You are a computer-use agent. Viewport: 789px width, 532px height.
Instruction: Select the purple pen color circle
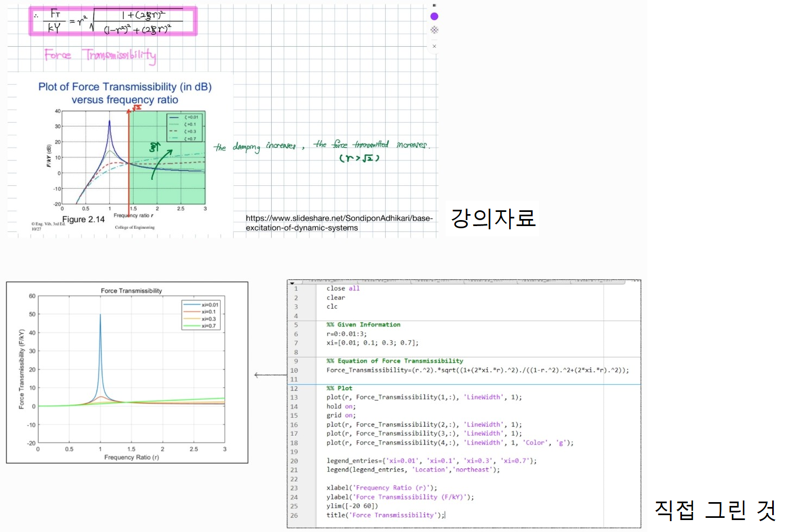434,16
